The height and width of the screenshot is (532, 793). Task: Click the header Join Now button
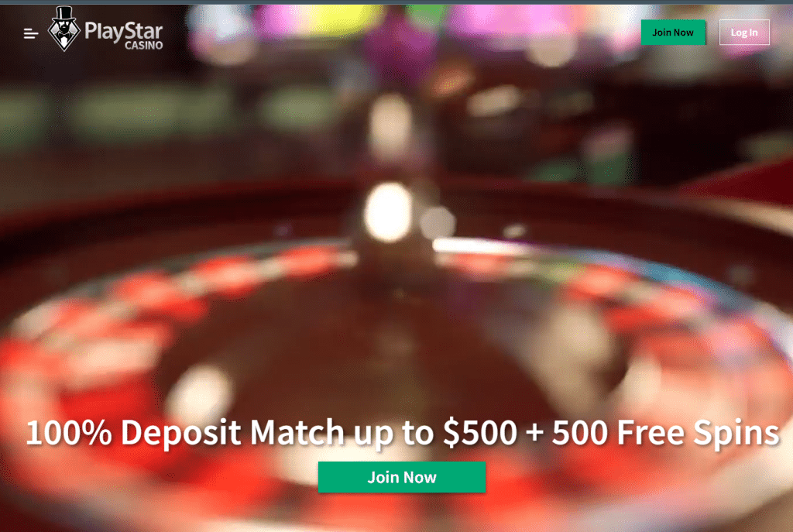[x=673, y=33]
